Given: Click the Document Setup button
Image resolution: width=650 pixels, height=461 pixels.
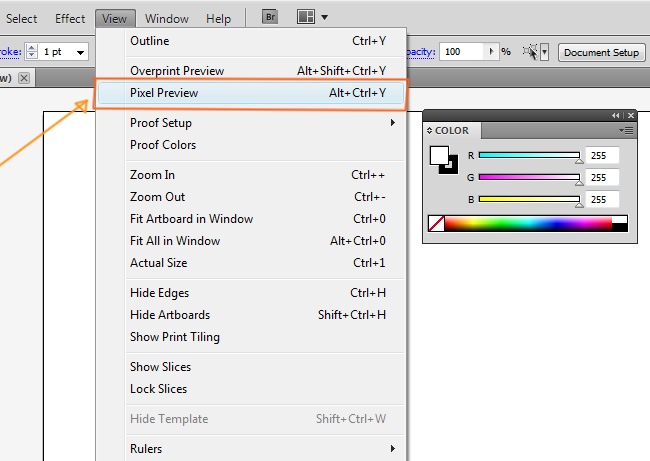Looking at the screenshot, I should pyautogui.click(x=600, y=52).
